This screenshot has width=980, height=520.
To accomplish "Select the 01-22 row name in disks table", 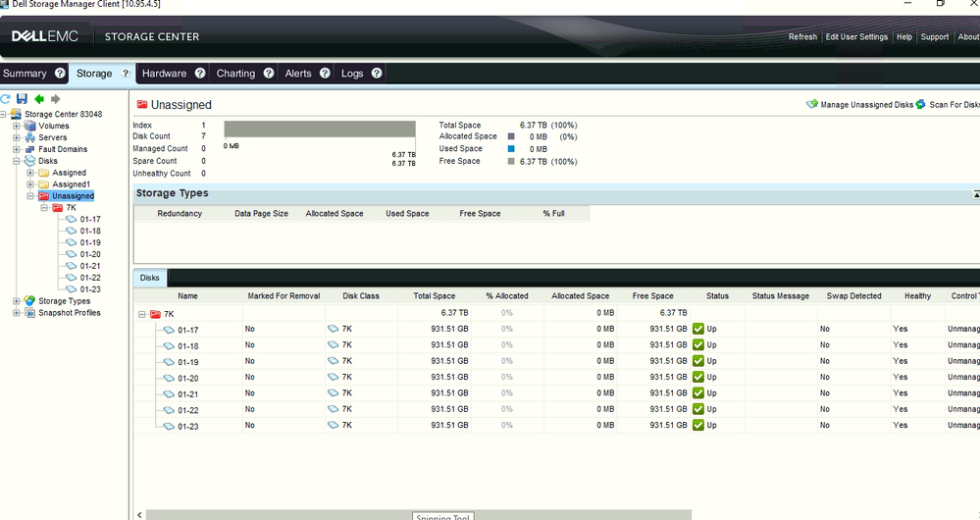I will point(188,411).
